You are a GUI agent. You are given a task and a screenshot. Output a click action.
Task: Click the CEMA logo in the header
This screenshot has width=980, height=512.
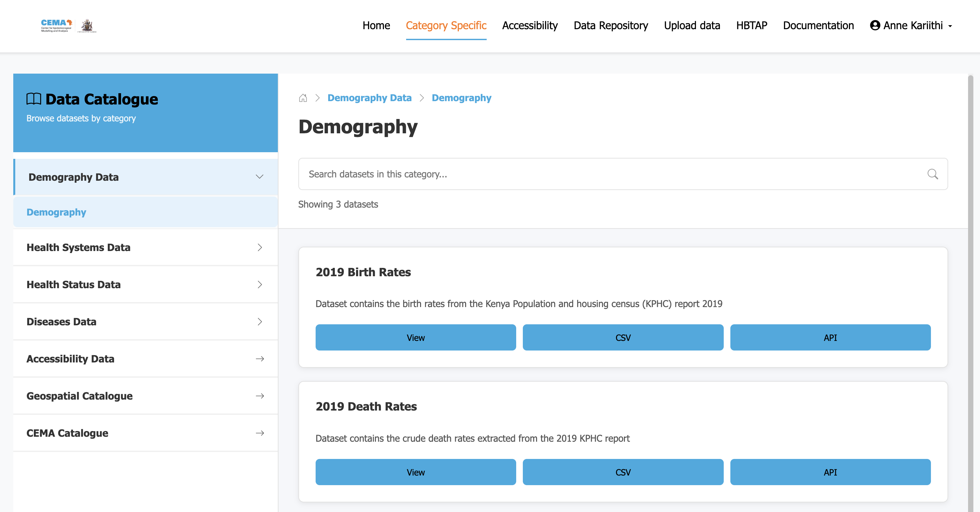[x=56, y=25]
